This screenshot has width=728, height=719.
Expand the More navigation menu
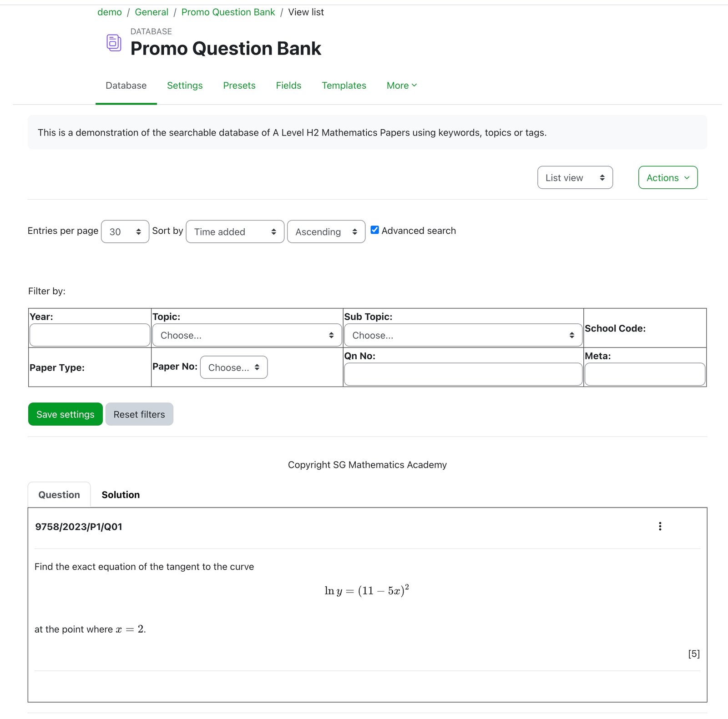(401, 85)
